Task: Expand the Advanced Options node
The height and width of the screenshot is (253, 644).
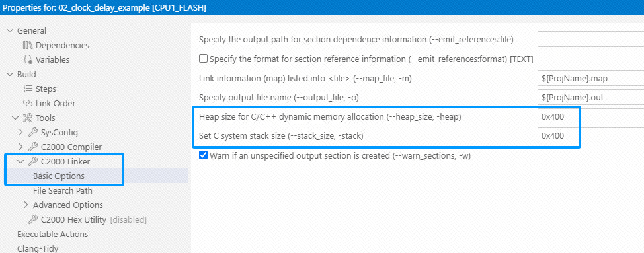Action: (26, 205)
